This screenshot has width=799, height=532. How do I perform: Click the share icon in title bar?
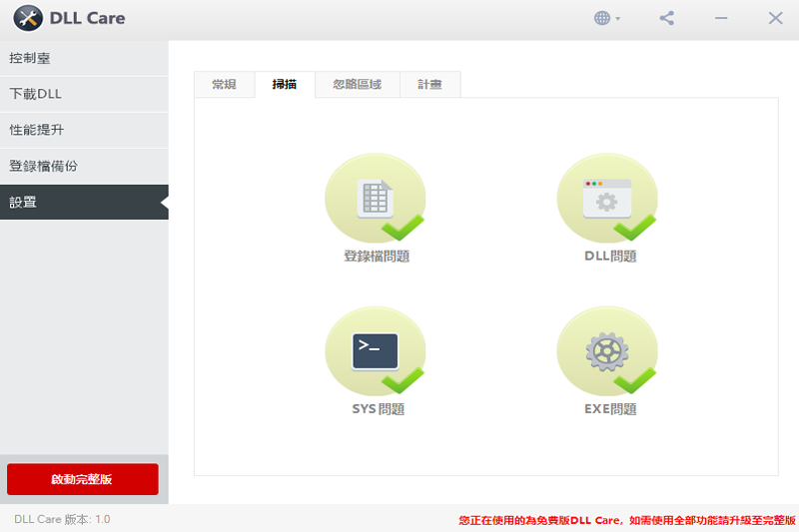coord(666,18)
